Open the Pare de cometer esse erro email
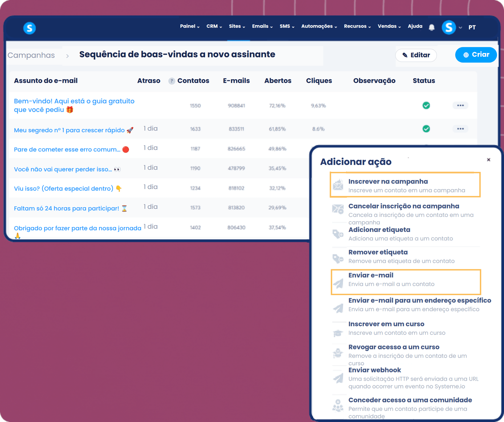Screen dimensions: 504x422 [71, 149]
